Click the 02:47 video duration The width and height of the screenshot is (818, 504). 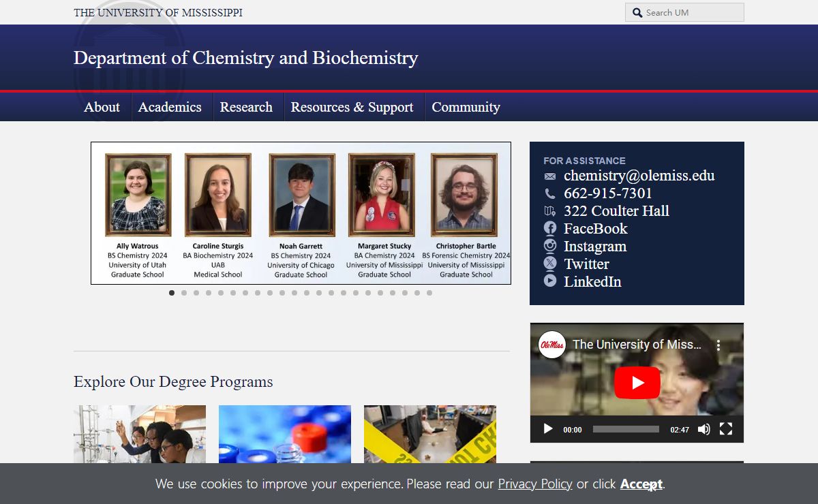pyautogui.click(x=680, y=430)
